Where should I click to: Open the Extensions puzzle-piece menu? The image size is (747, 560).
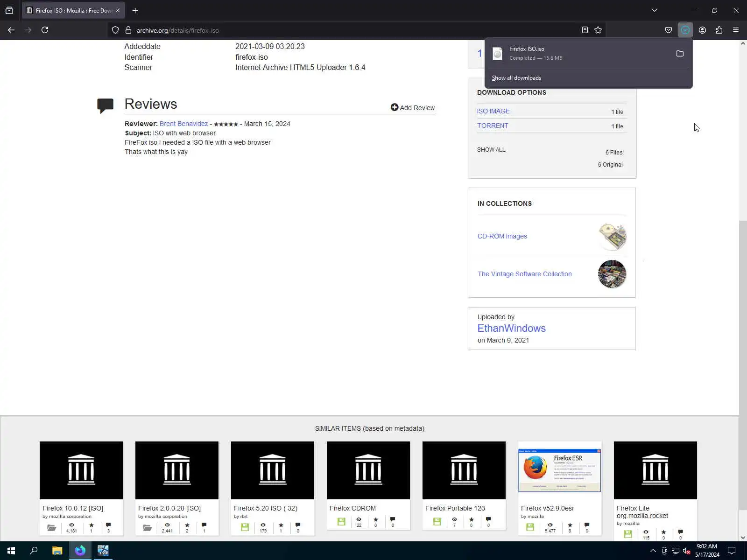[719, 30]
